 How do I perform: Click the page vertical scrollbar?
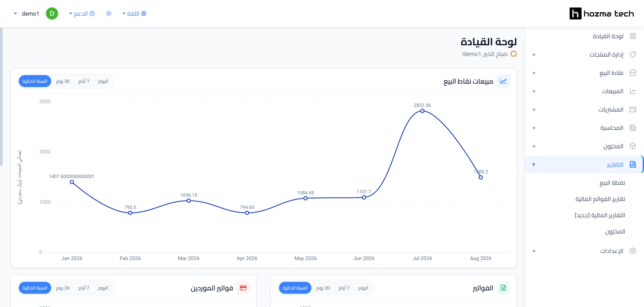(x=1, y=97)
